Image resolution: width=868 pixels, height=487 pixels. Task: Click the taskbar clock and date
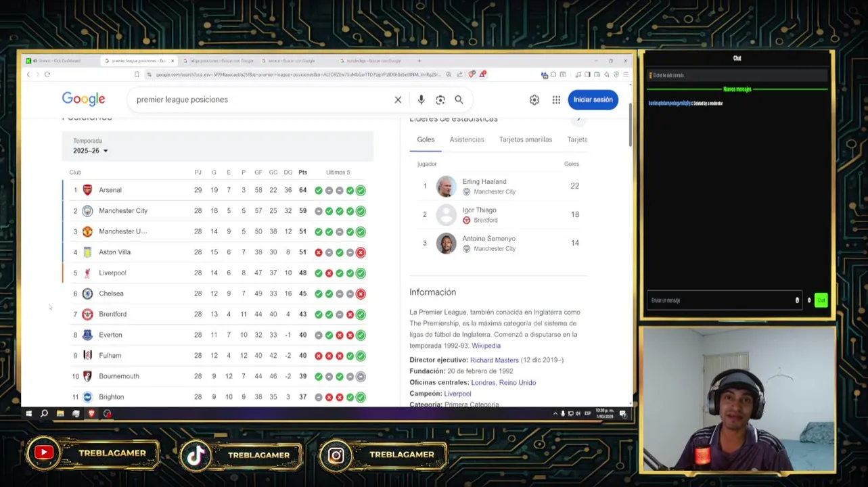tap(604, 413)
